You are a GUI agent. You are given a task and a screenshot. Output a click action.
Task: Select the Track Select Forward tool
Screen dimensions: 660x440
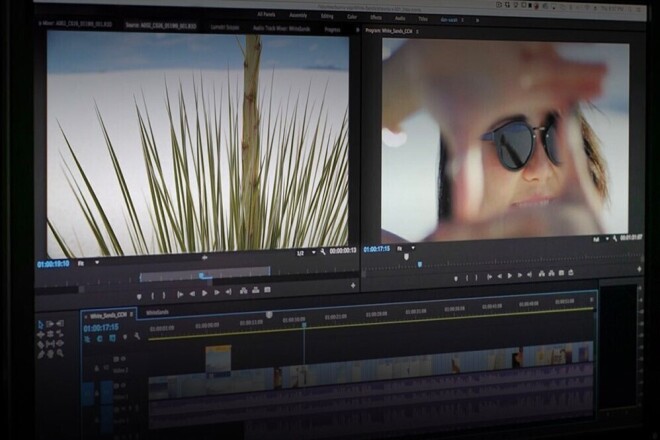(50, 324)
